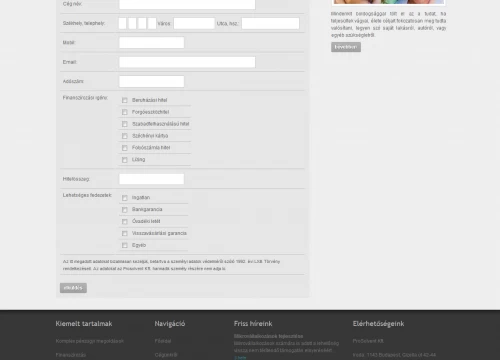Tick the Folyószámla hitel checkbox
The width and height of the screenshot is (500, 360).
[x=125, y=148]
